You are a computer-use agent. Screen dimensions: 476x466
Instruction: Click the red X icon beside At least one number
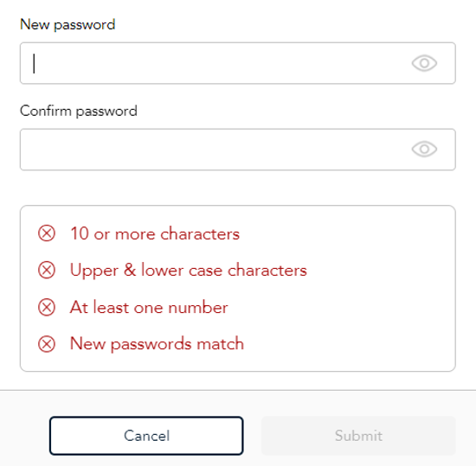(x=47, y=307)
